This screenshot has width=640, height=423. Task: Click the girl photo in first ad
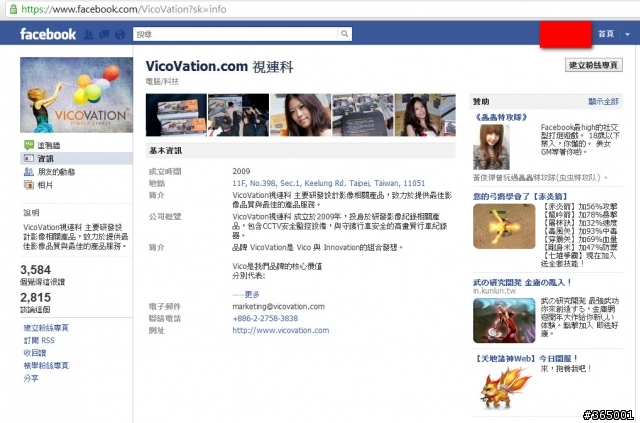point(491,147)
